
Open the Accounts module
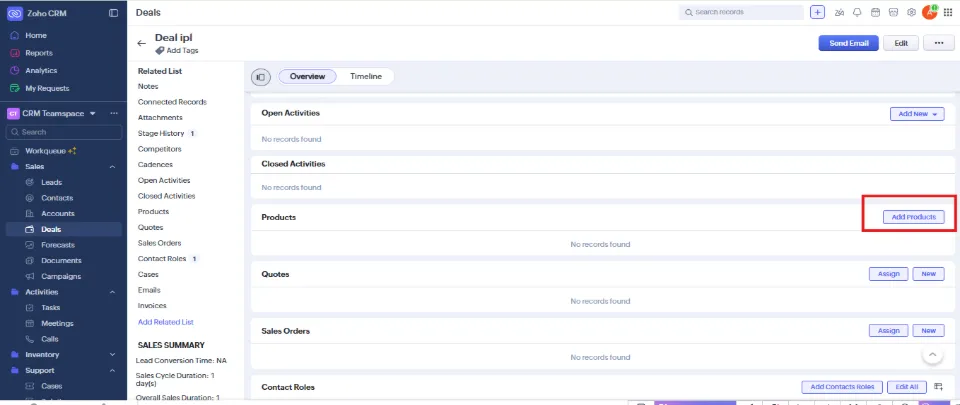click(58, 214)
